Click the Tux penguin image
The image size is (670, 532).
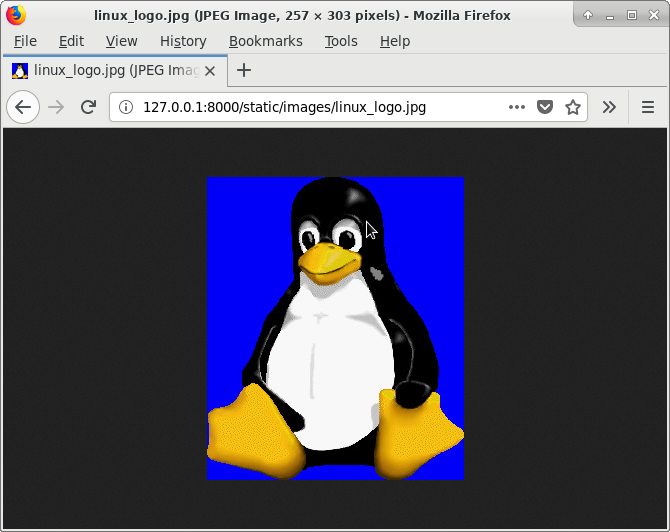click(x=335, y=328)
